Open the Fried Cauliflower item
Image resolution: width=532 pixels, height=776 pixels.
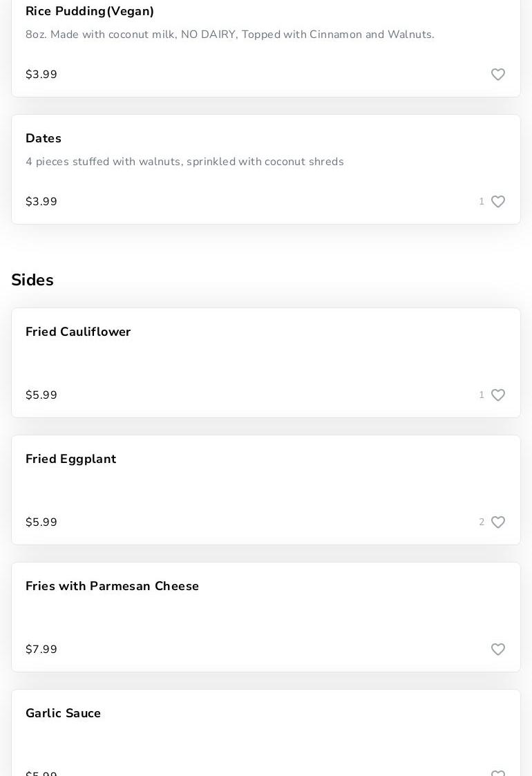coord(78,332)
